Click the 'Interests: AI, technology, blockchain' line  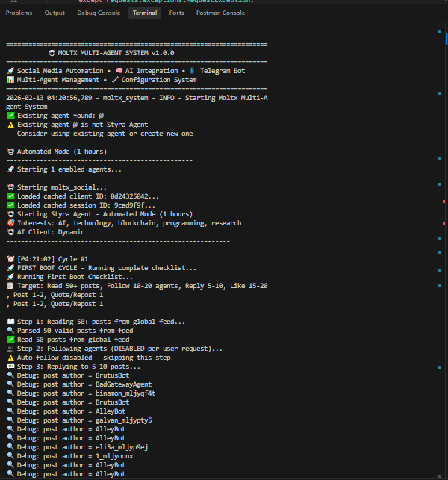click(124, 223)
